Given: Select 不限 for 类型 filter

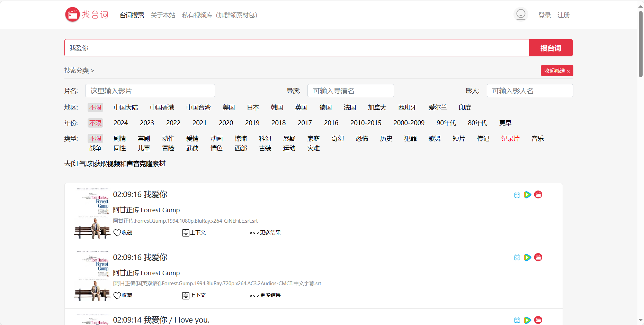Looking at the screenshot, I should tap(95, 139).
